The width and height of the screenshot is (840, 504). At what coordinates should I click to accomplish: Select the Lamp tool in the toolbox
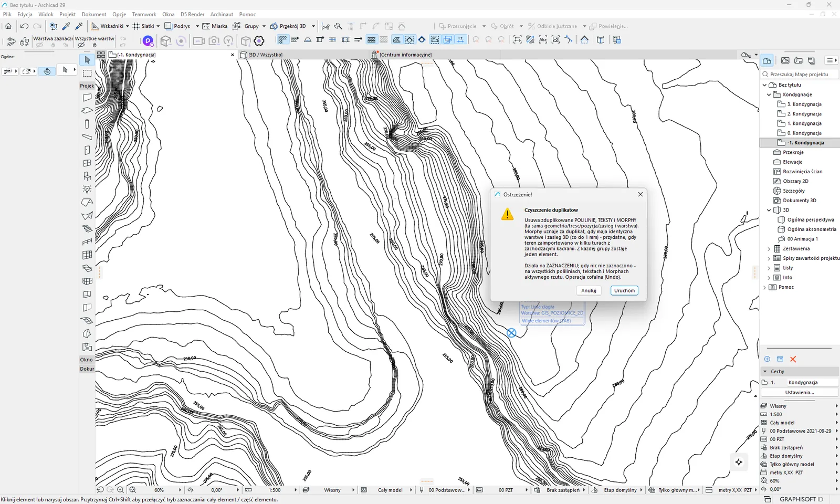coord(87,190)
